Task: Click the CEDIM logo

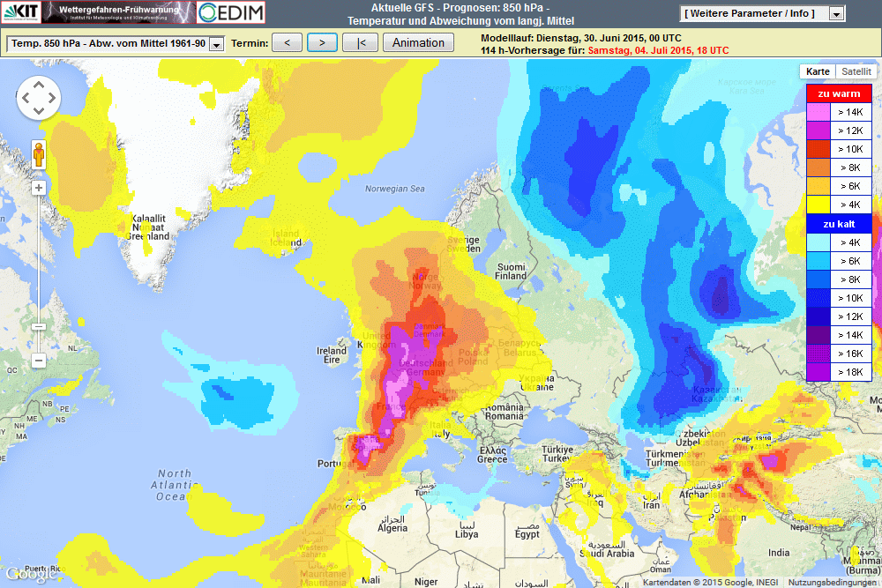Action: click(x=230, y=12)
